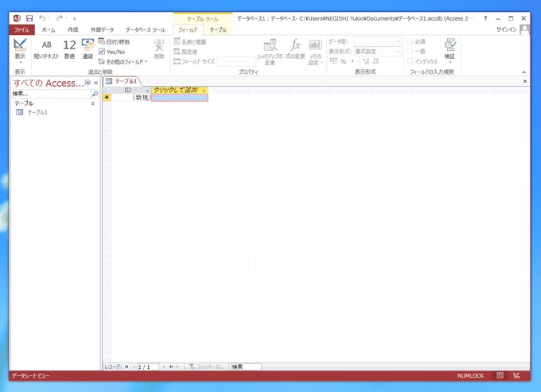Open the データ型 combo box

(x=378, y=41)
